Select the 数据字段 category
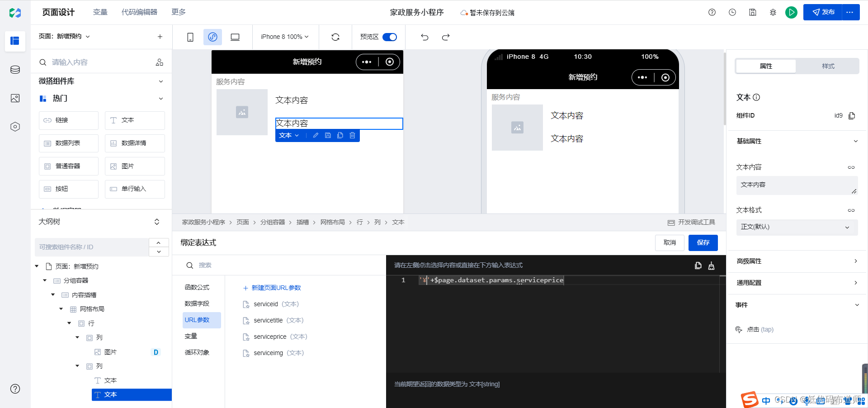 click(x=197, y=304)
